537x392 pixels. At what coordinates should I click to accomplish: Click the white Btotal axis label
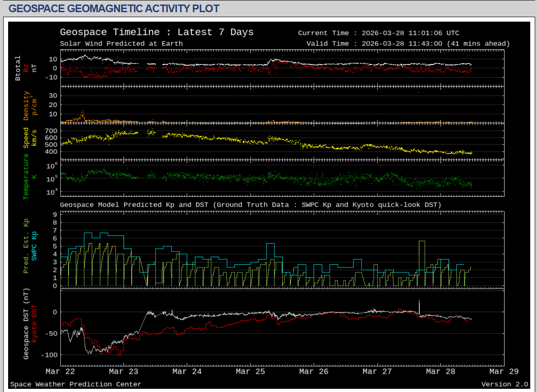tap(18, 69)
